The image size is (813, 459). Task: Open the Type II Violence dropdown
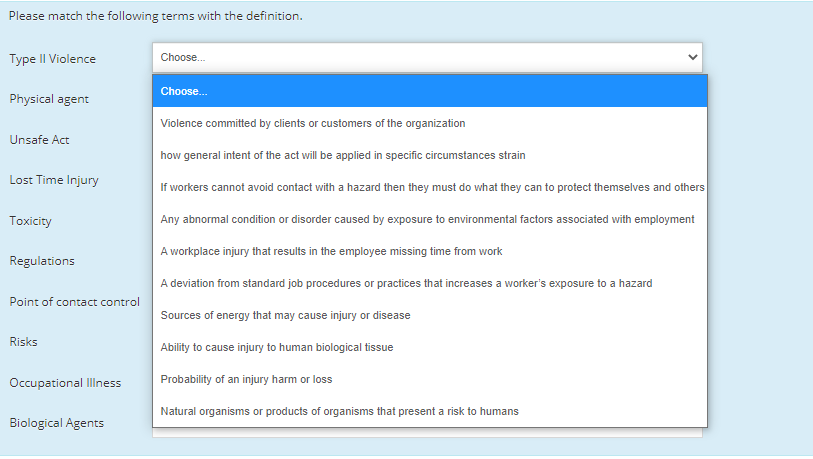[x=427, y=58]
